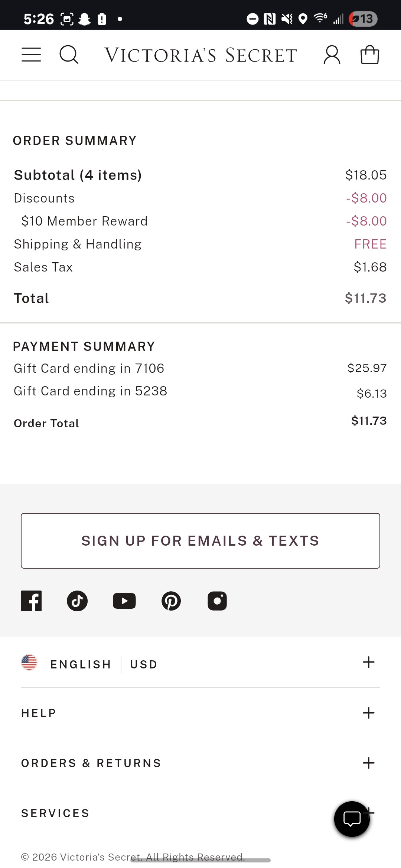Viewport: 401px width, 868px height.
Task: Go to Victoria's Secret home logo
Action: coord(200,55)
